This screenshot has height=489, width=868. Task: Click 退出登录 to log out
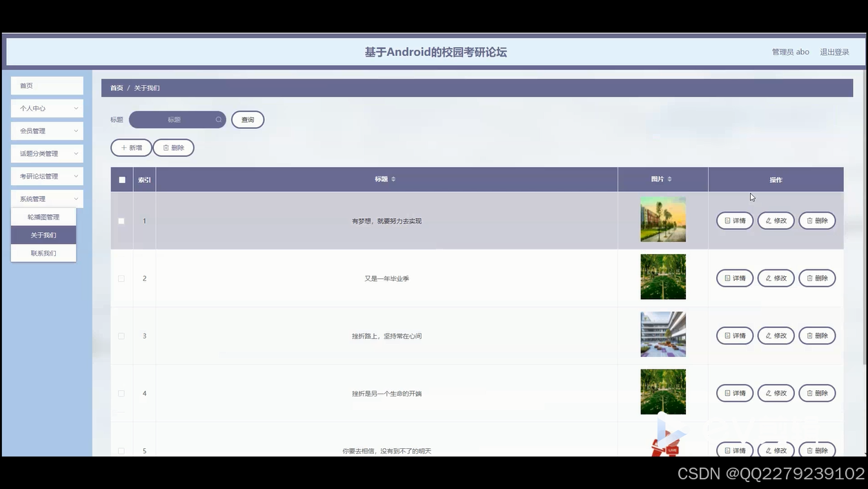(x=835, y=52)
